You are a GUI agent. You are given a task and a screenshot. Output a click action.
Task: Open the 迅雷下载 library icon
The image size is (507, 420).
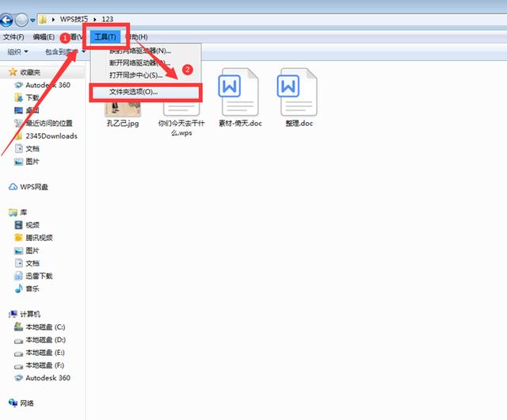pyautogui.click(x=19, y=276)
